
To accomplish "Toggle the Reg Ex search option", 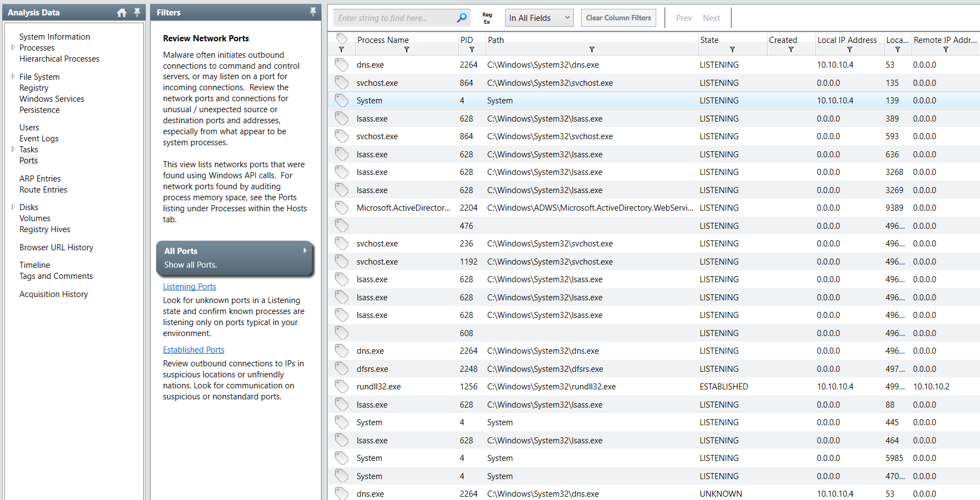I will tap(487, 18).
